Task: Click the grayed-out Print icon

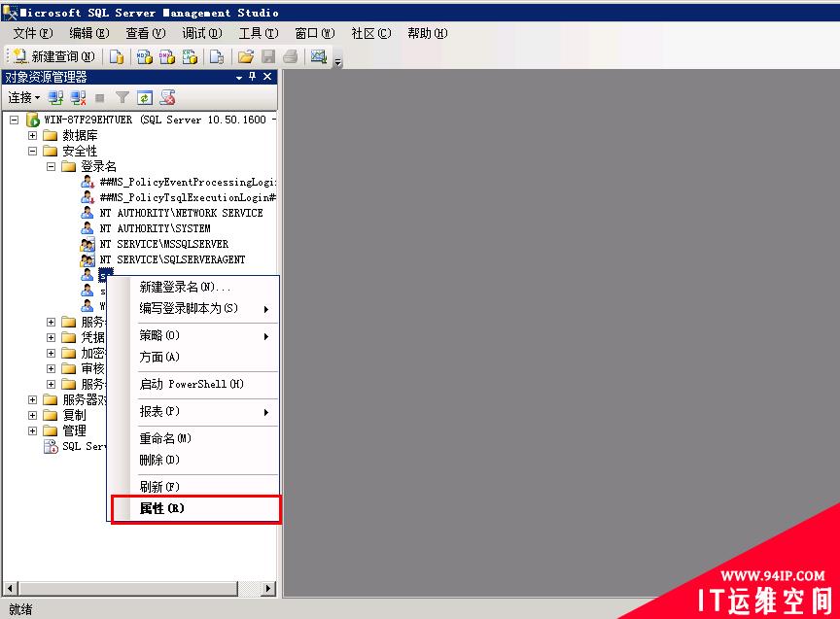Action: [291, 56]
